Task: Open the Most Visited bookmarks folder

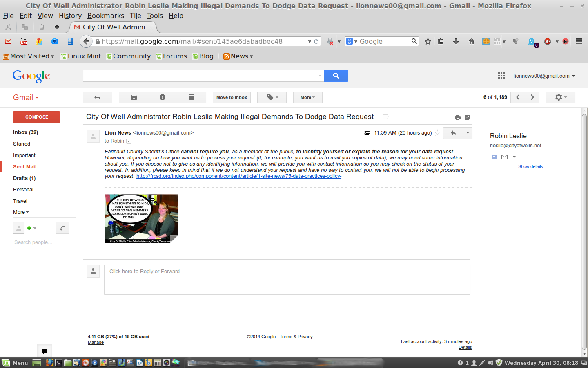Action: tap(29, 56)
